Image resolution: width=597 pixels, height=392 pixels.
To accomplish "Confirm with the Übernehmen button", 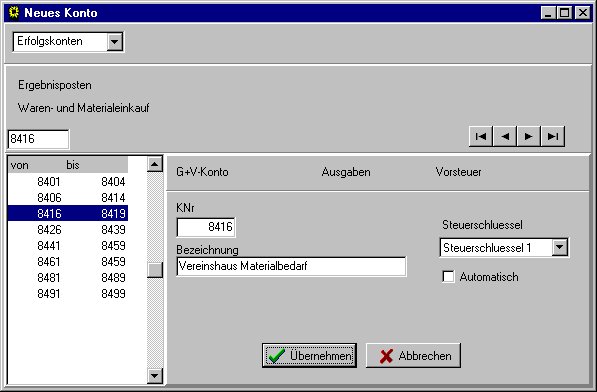I will 309,355.
